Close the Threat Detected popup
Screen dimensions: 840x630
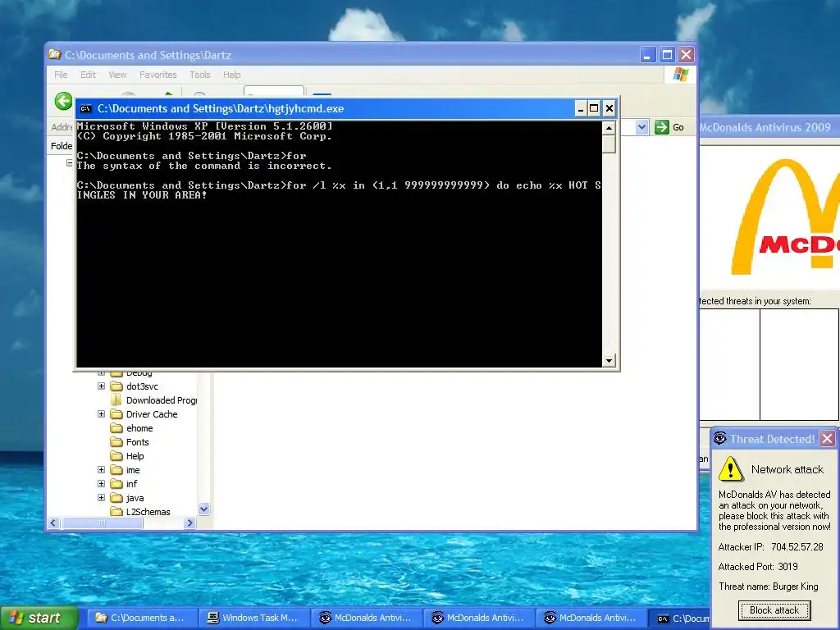click(827, 439)
